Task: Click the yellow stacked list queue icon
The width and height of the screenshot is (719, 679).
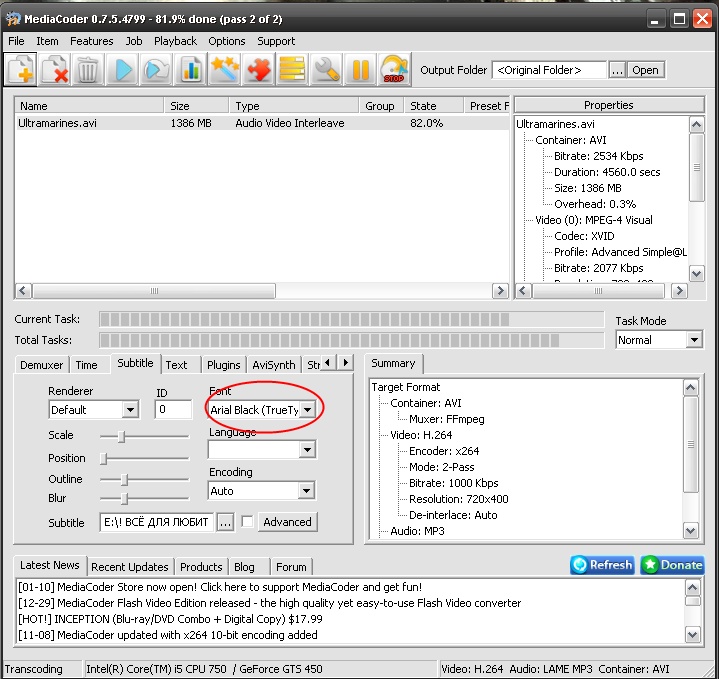Action: coord(292,70)
